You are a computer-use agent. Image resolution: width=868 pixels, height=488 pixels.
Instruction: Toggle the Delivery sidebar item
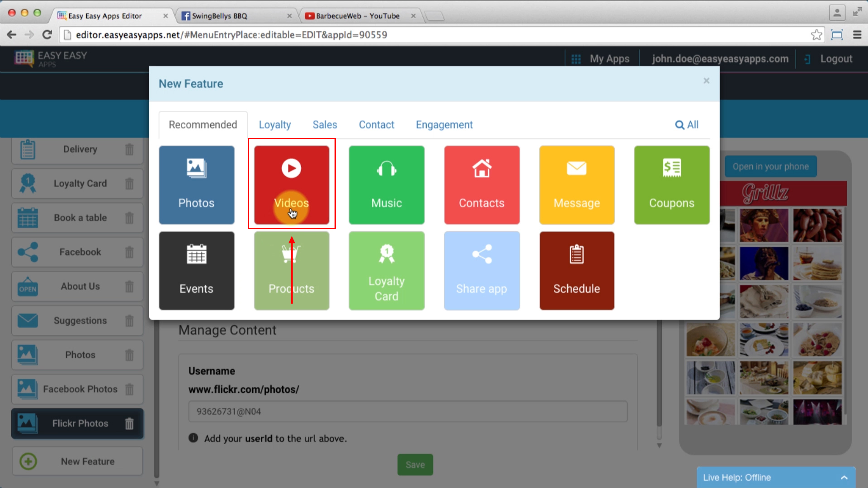coord(80,148)
